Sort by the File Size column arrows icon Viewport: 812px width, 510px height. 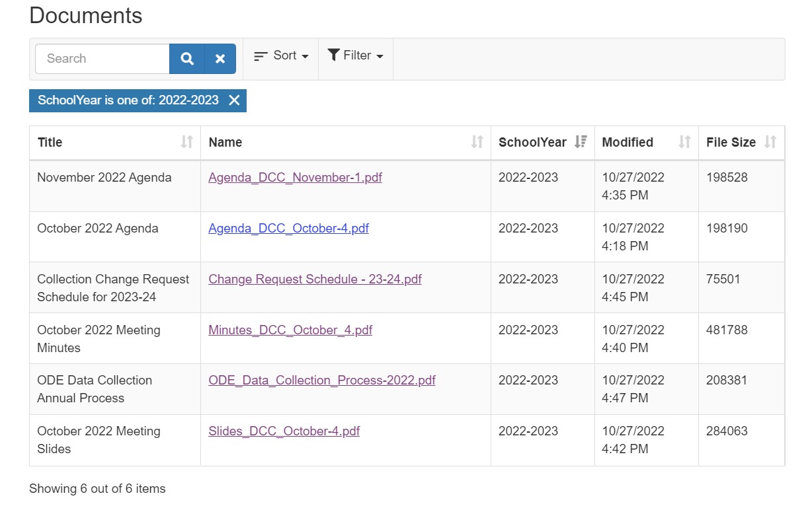tap(770, 141)
